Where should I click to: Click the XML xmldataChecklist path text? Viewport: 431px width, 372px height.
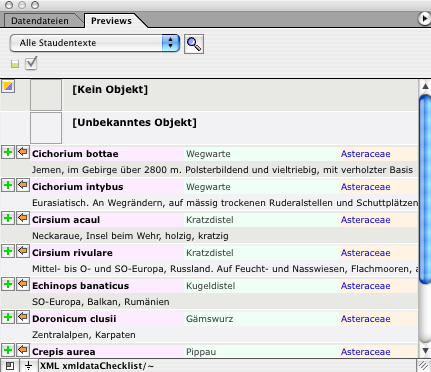click(x=97, y=366)
